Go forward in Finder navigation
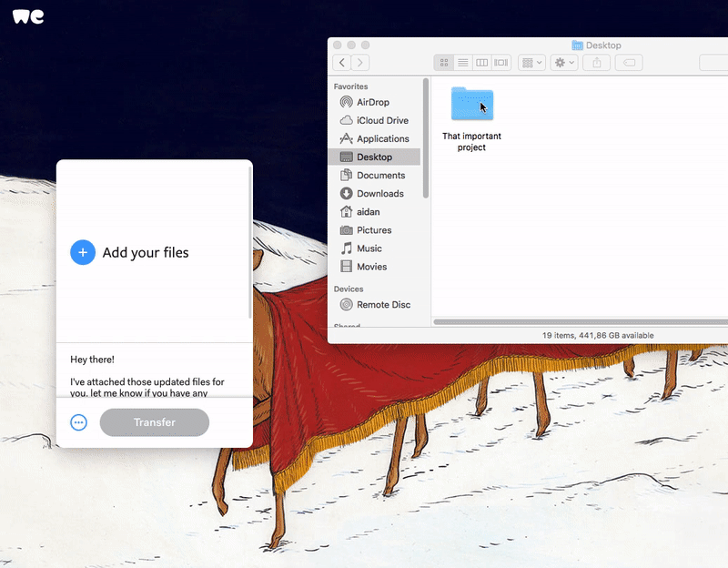This screenshot has width=728, height=568. 361,63
